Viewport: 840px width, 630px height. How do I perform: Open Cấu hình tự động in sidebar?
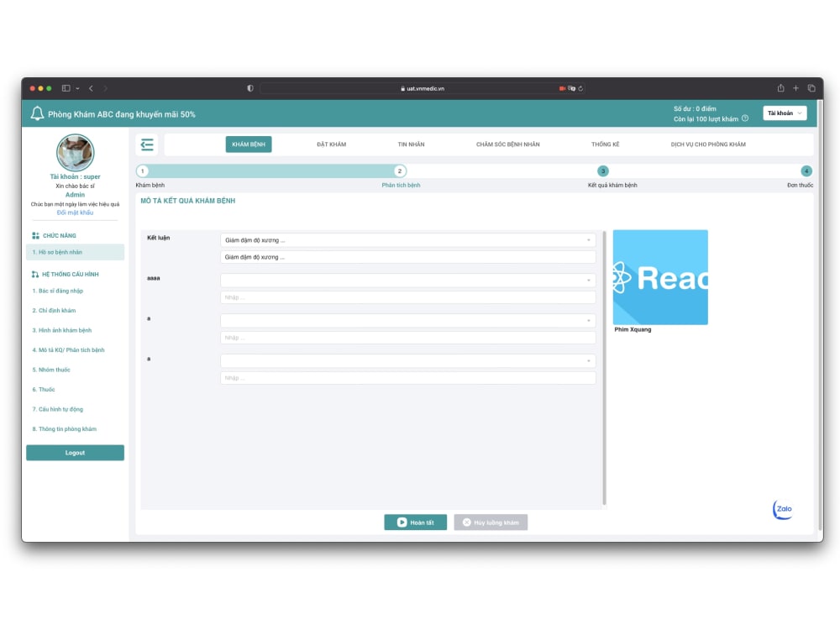pyautogui.click(x=58, y=409)
